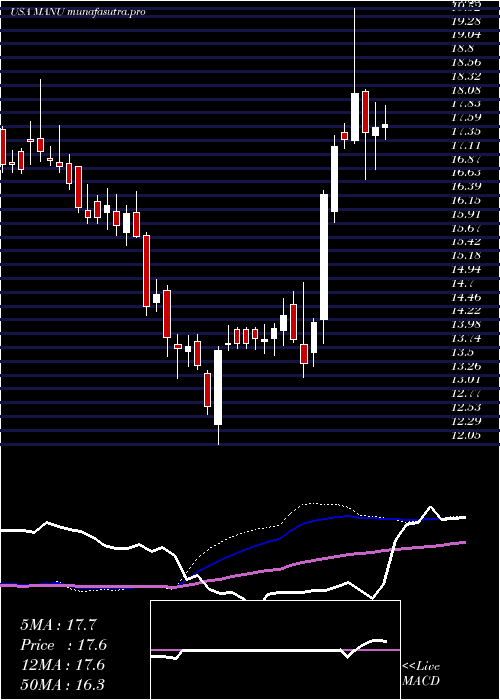The image size is (500, 700).
Task: Select the 15.91 price level label
Action: pyautogui.click(x=467, y=214)
